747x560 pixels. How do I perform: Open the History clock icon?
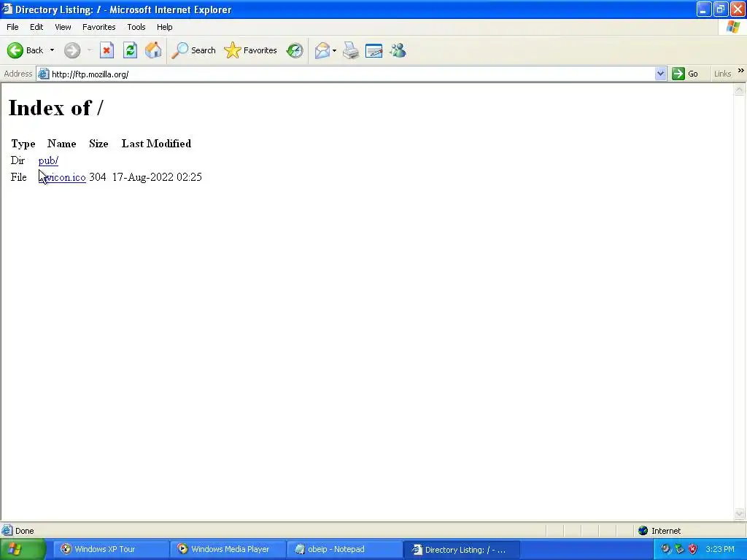[x=295, y=50]
